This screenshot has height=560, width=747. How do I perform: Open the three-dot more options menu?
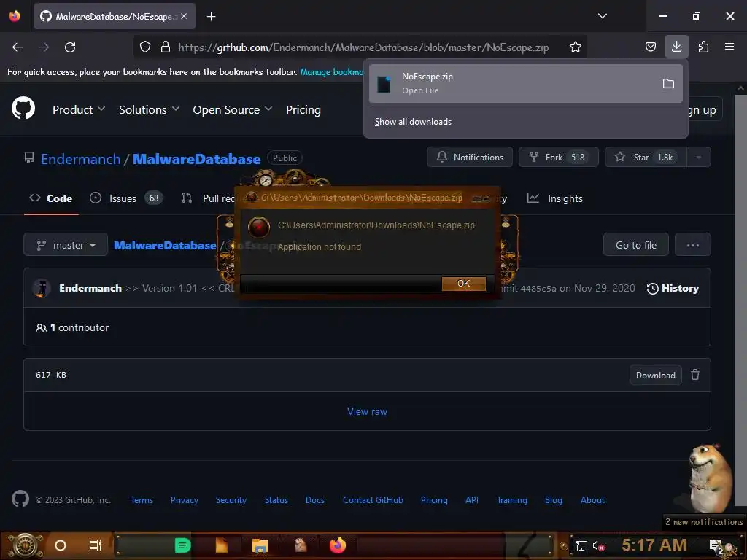(693, 245)
